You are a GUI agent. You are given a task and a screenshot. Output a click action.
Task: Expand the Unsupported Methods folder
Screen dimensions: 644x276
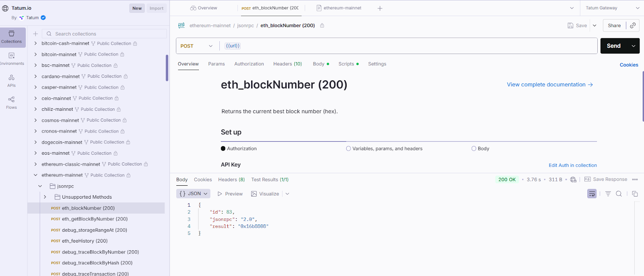coord(45,197)
